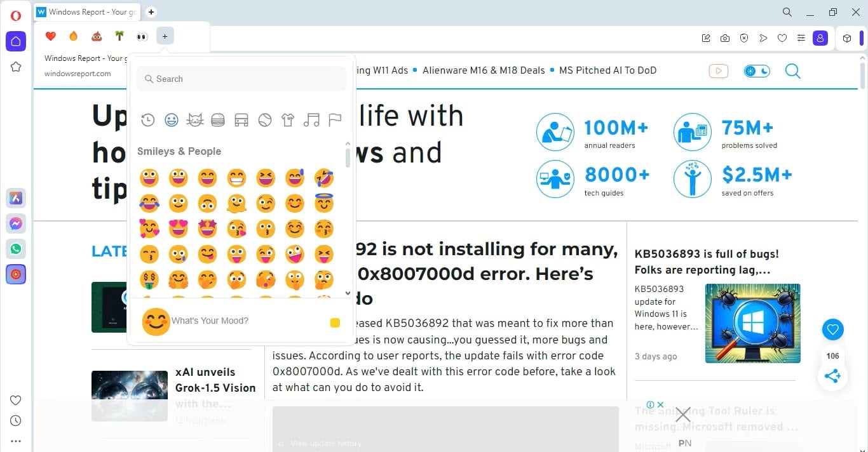Viewport: 868px width, 452px height.
Task: Open the ad blocker shield icon
Action: 744,38
